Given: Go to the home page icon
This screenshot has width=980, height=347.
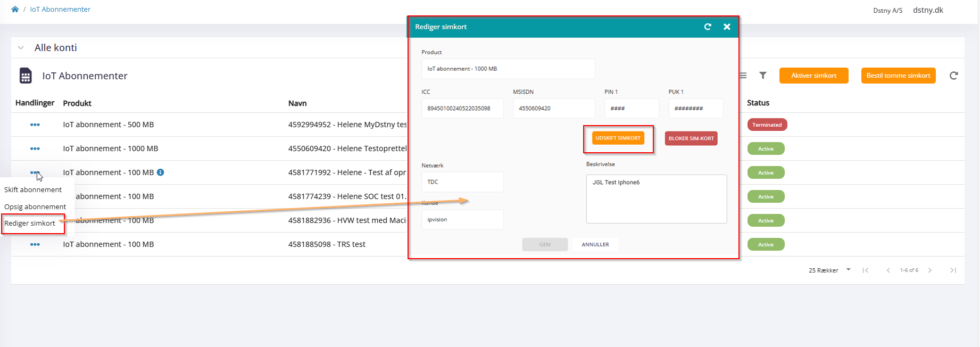Looking at the screenshot, I should click(x=15, y=9).
